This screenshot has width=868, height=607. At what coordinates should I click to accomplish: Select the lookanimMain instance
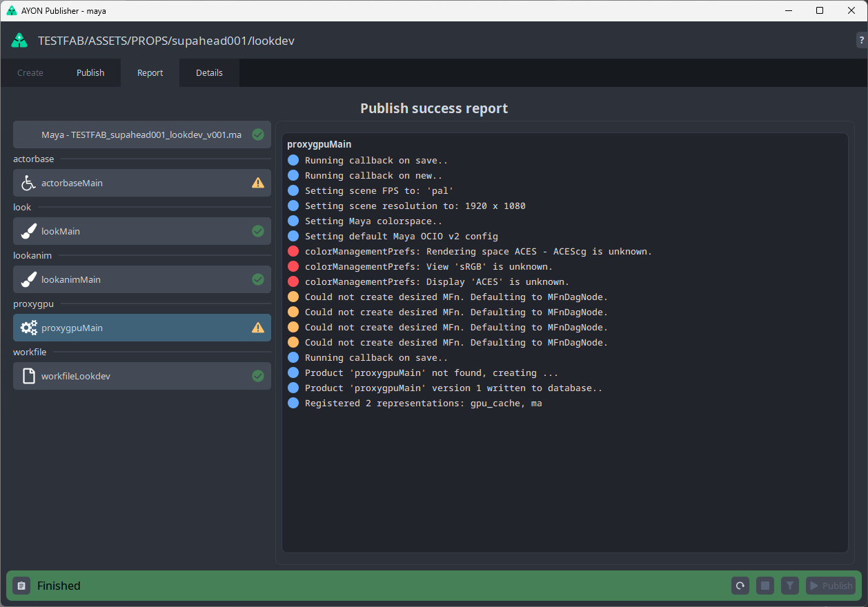click(142, 279)
